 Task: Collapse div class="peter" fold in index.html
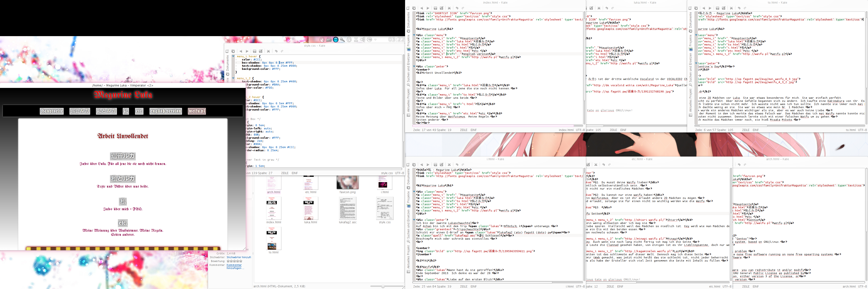pyautogui.click(x=414, y=66)
